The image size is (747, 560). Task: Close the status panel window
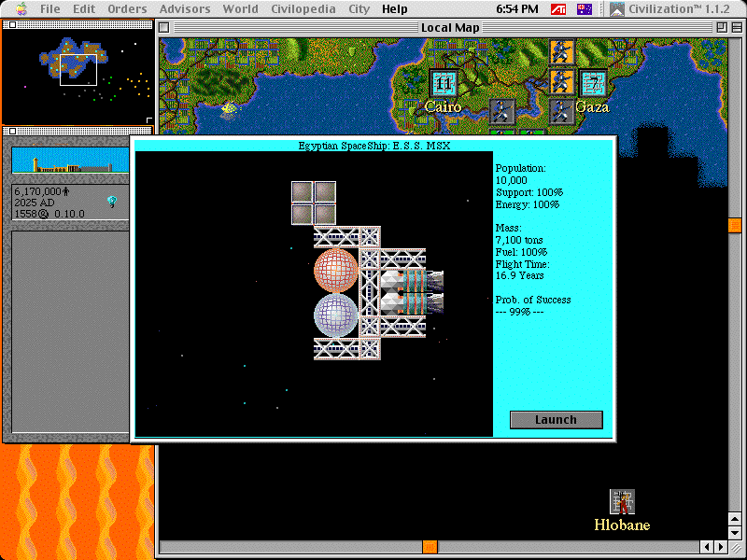click(x=13, y=131)
